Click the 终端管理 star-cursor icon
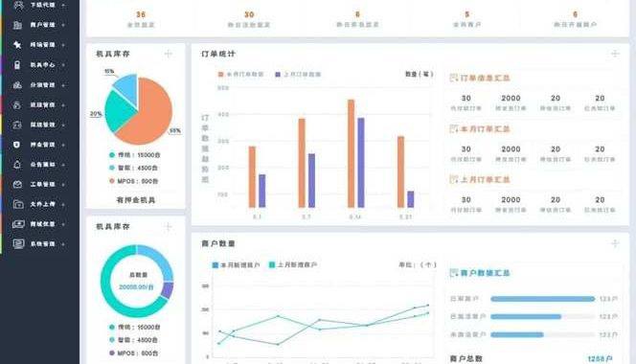636x364 pixels. (x=17, y=45)
